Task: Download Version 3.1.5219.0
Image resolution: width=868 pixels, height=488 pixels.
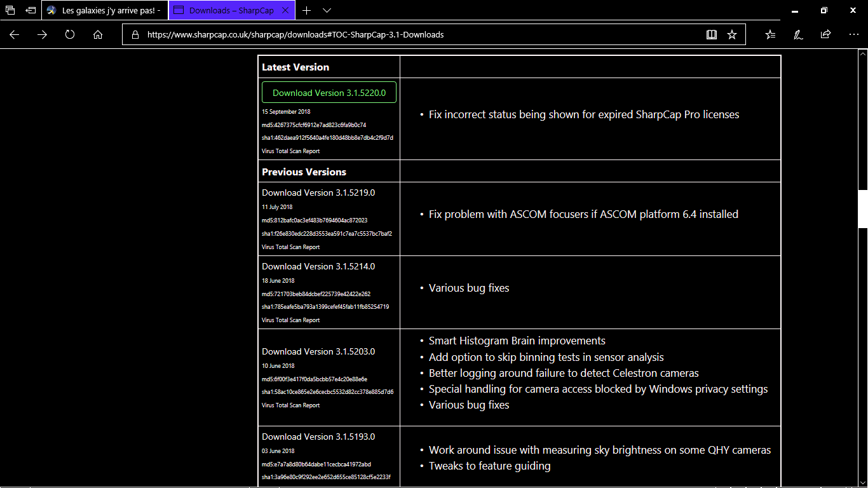Action: pos(318,193)
